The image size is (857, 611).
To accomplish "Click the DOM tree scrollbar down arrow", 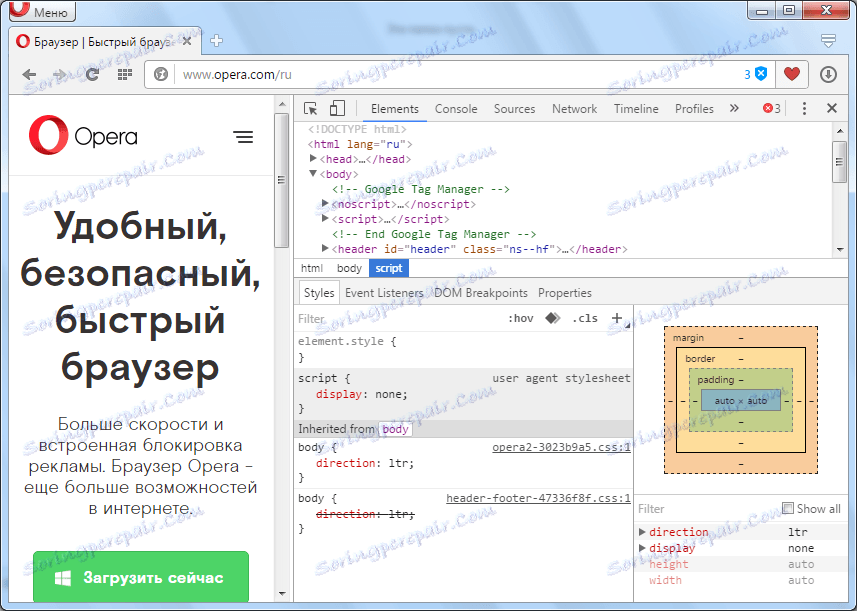I will [840, 250].
